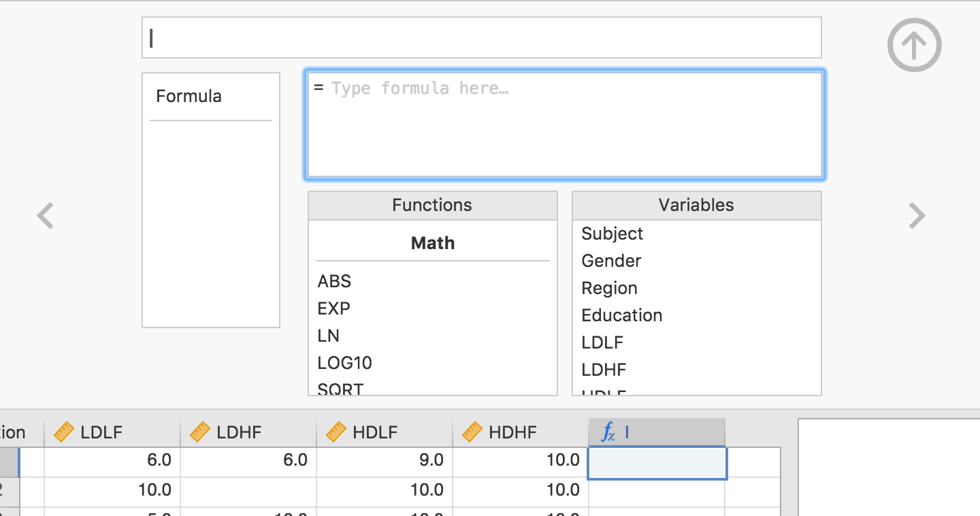
Task: Click the up-arrow collapse icon
Action: (x=914, y=45)
